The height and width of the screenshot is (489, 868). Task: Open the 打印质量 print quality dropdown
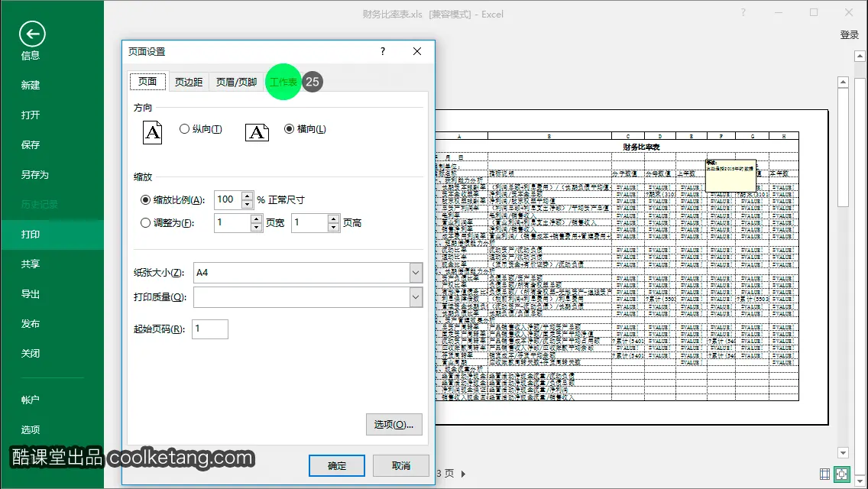click(416, 296)
